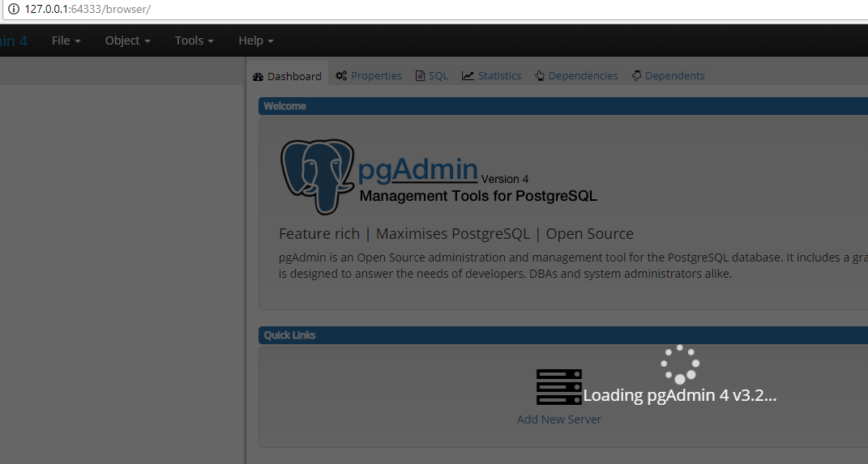Switch to the Dashboard tab
The image size is (868, 464).
pos(287,76)
